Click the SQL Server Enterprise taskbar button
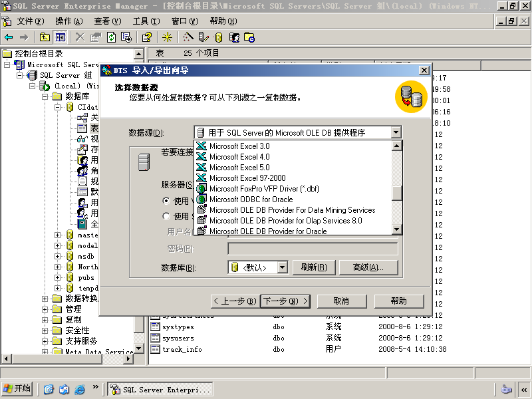This screenshot has height=399, width=532. pos(160,389)
